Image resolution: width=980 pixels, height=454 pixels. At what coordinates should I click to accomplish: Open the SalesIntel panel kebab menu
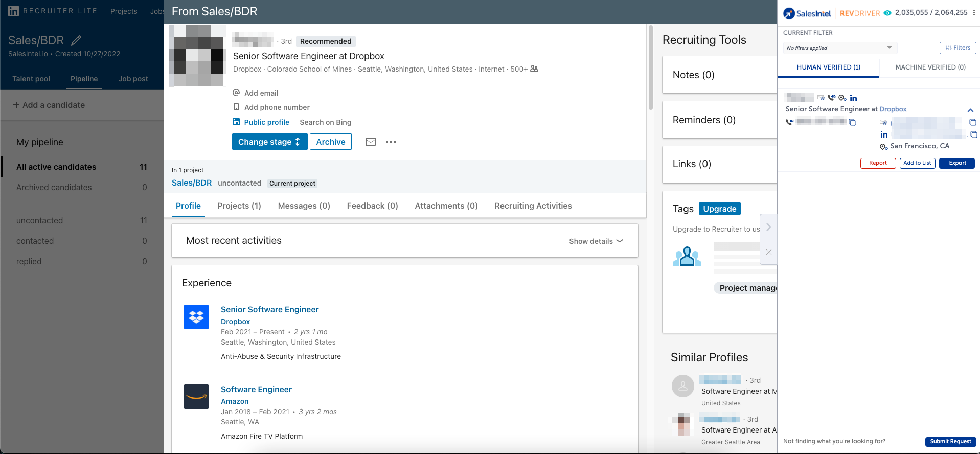pos(974,13)
